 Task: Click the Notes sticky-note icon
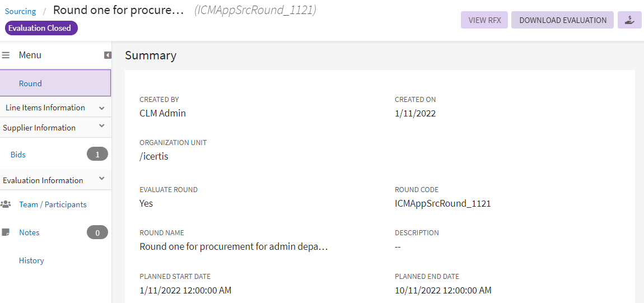(x=6, y=232)
